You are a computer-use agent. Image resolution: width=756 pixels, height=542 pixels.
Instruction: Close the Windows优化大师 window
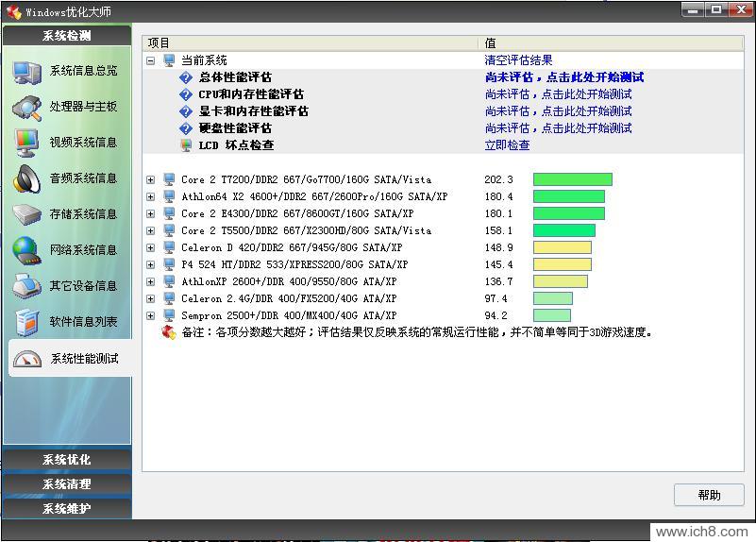pyautogui.click(x=740, y=10)
